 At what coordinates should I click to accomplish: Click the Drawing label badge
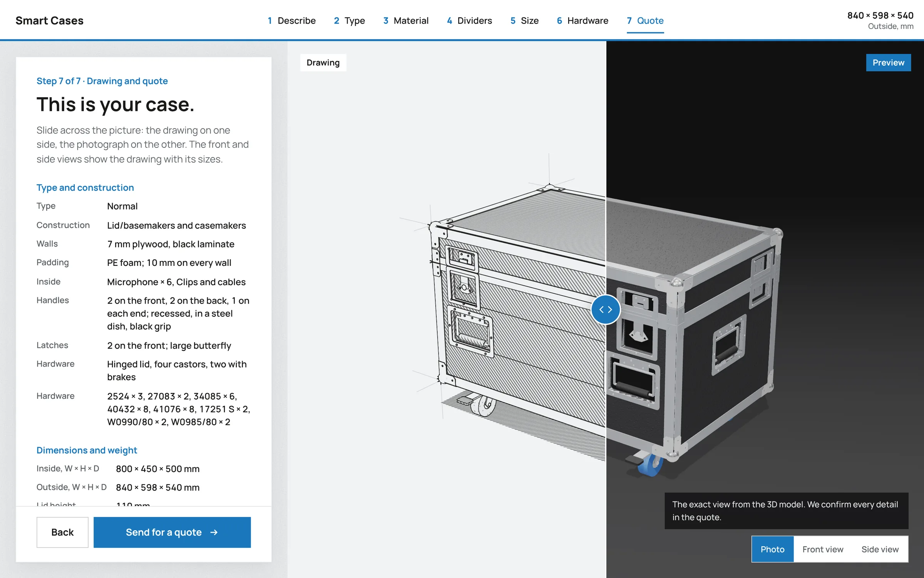pyautogui.click(x=323, y=62)
